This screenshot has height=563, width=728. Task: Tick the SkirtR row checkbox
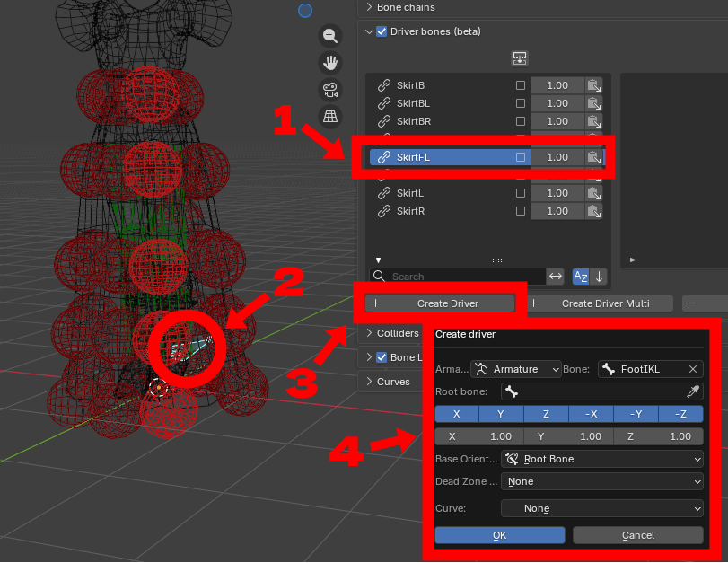(x=521, y=211)
